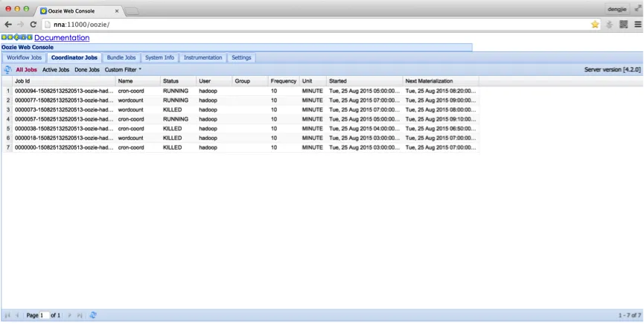The width and height of the screenshot is (644, 324).
Task: Click KILLED status of job 0000073
Action: point(172,109)
